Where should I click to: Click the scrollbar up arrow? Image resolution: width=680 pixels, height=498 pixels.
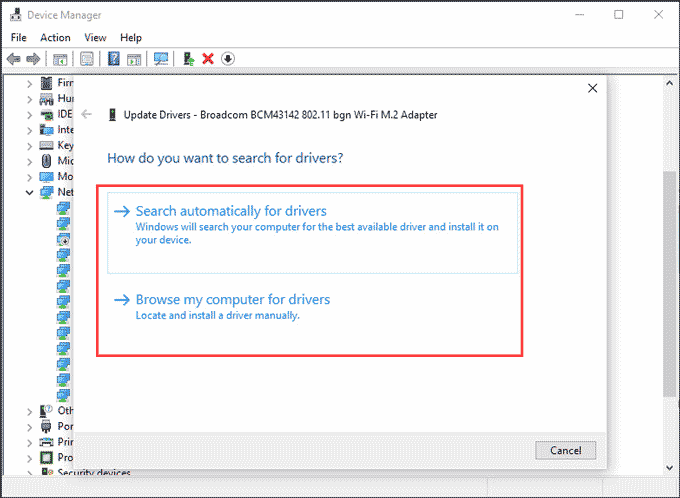coord(669,82)
